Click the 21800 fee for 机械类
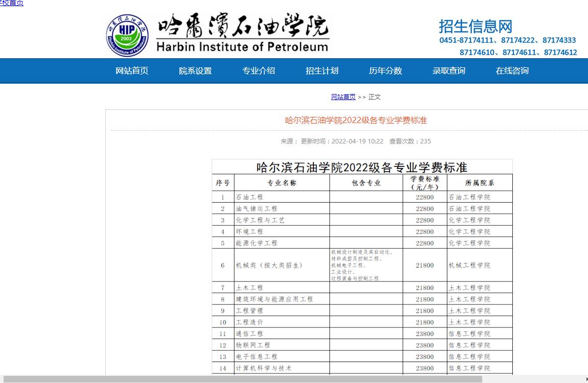 click(424, 265)
